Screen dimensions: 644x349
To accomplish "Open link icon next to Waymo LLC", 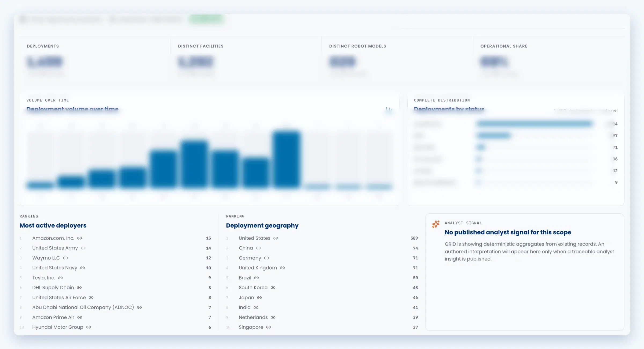I will [65, 258].
